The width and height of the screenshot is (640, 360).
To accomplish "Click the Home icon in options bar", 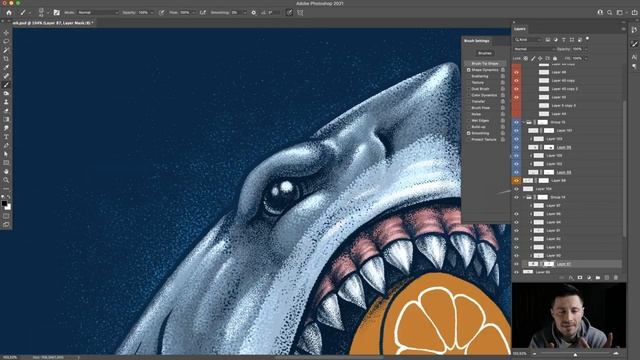I will [x=9, y=13].
